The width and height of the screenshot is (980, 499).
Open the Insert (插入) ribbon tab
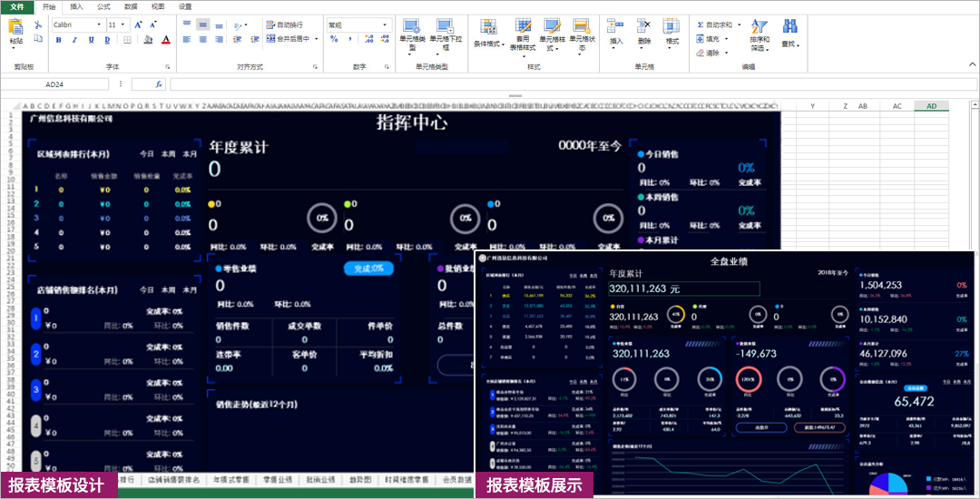(x=76, y=6)
